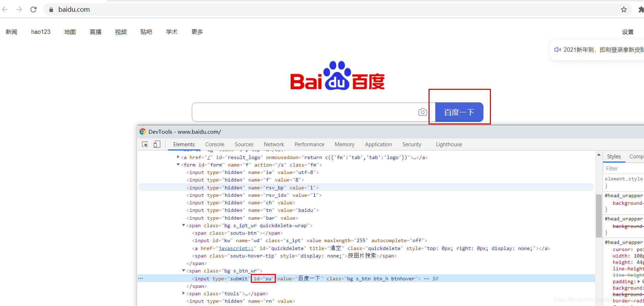This screenshot has width=644, height=306.
Task: Expand the result_logo anchor node
Action: coord(178,157)
